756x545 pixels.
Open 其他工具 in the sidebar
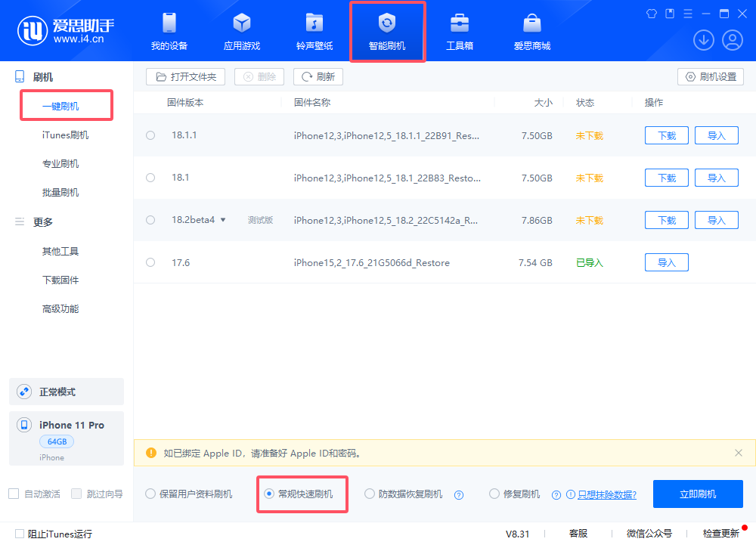pyautogui.click(x=60, y=251)
